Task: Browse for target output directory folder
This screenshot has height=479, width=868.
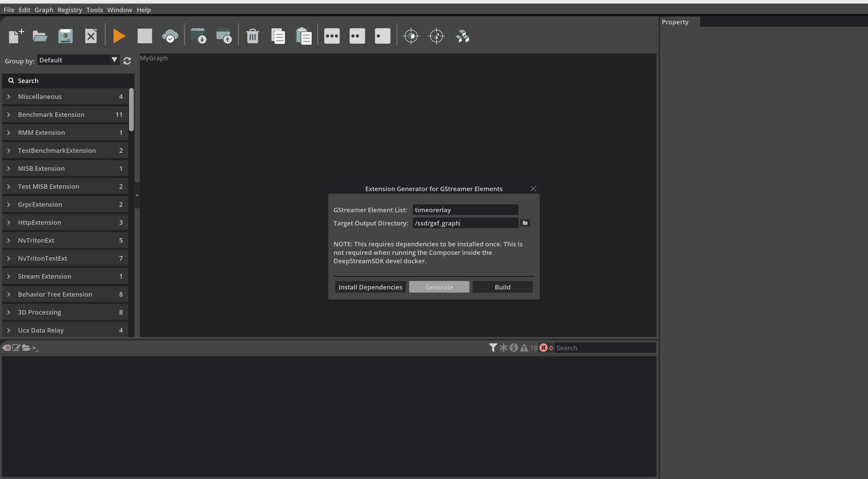Action: (x=525, y=223)
